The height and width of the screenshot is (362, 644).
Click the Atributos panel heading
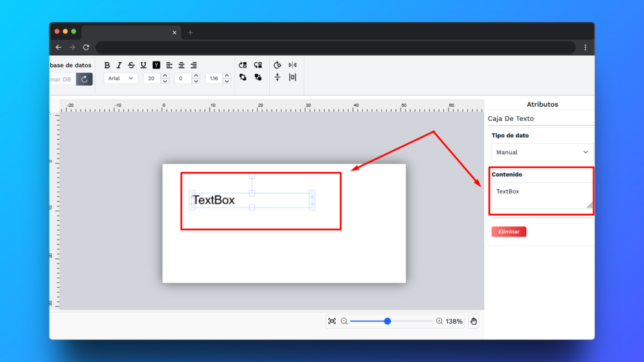pos(542,104)
